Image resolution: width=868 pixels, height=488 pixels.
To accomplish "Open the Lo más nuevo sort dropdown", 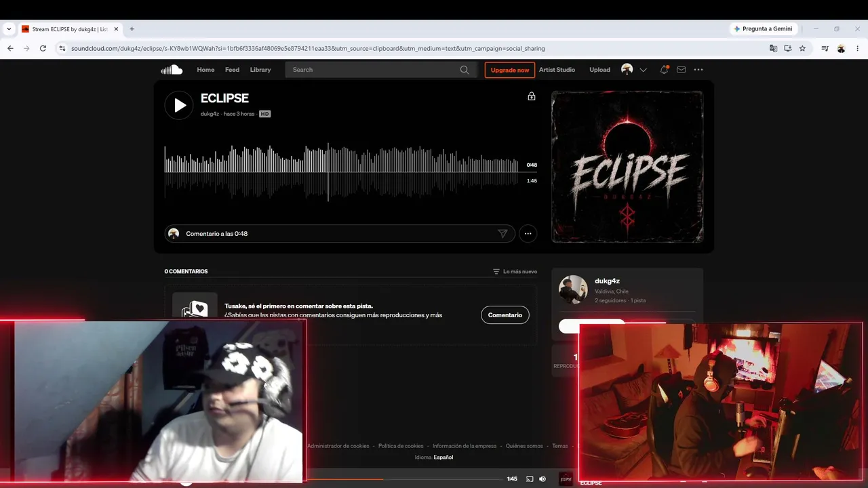I will pyautogui.click(x=515, y=272).
